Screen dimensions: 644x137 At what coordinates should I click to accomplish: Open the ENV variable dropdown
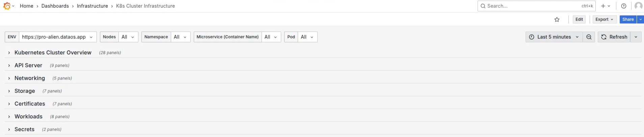coord(57,37)
